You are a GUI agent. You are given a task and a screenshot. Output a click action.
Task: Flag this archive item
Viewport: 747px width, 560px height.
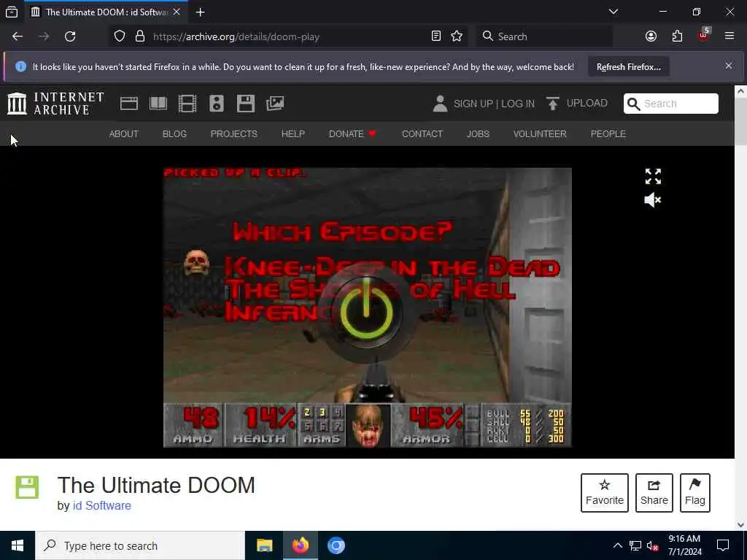(695, 493)
